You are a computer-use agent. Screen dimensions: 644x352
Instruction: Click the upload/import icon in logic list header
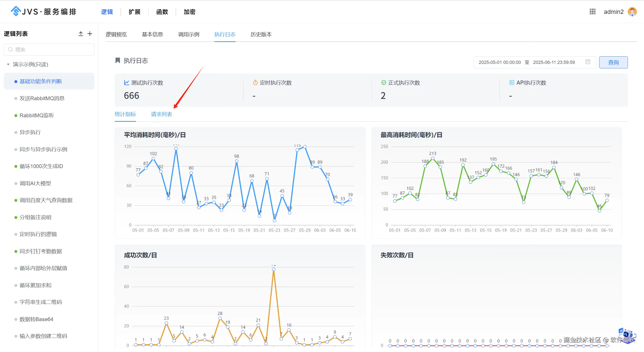pos(81,34)
